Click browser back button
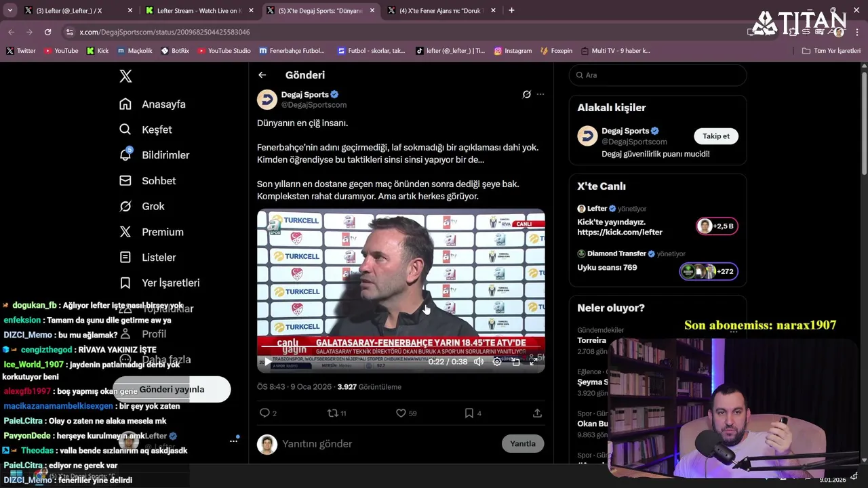The image size is (868, 488). 12,32
